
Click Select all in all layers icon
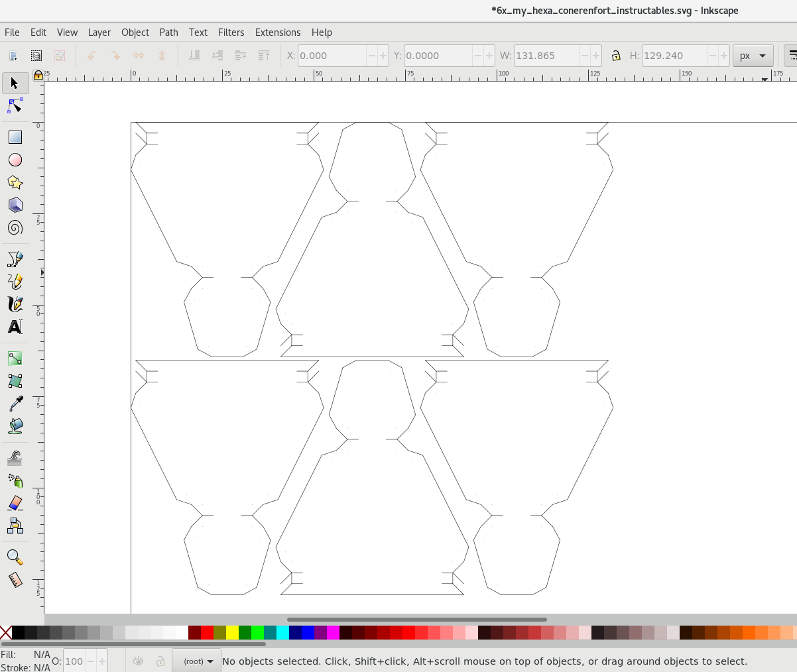pos(36,56)
